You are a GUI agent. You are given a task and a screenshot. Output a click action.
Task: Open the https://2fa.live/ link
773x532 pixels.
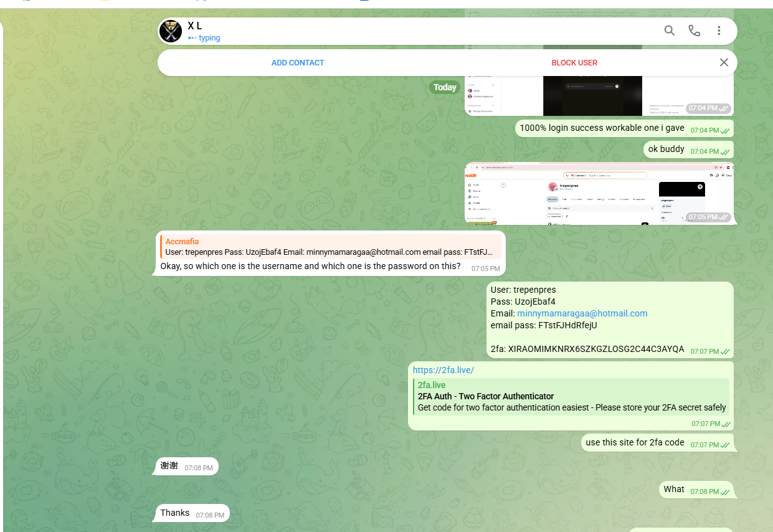click(x=443, y=370)
